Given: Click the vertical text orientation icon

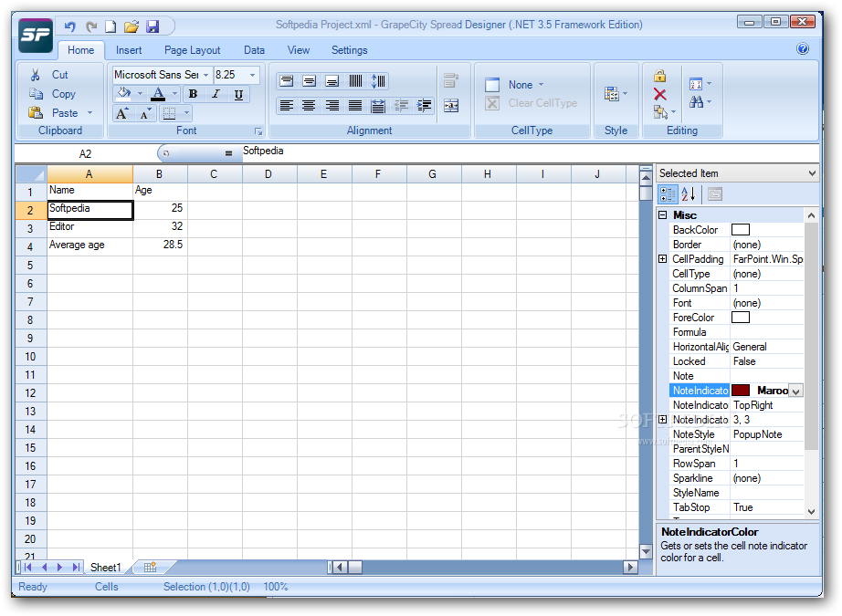Looking at the screenshot, I should (x=355, y=81).
